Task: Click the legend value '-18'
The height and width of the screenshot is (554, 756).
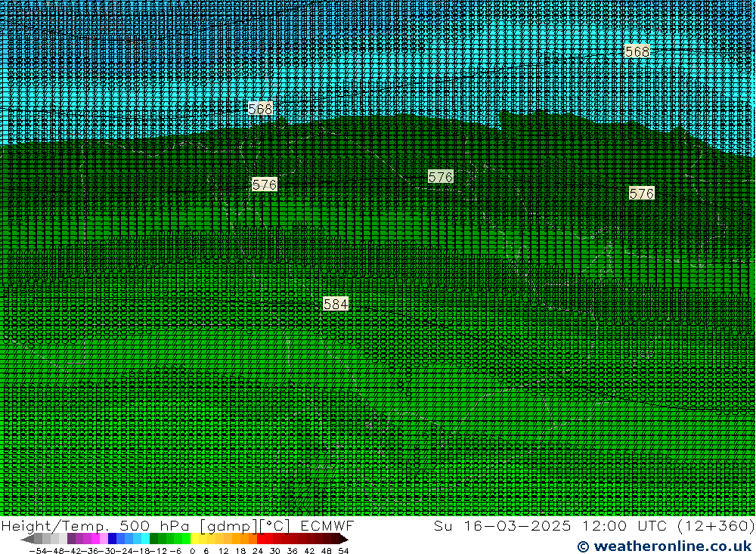Action: coord(141,551)
